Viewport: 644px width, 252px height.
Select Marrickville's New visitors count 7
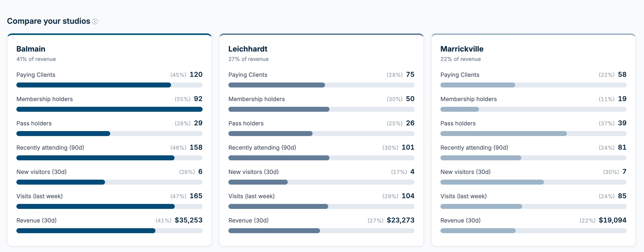(x=624, y=171)
